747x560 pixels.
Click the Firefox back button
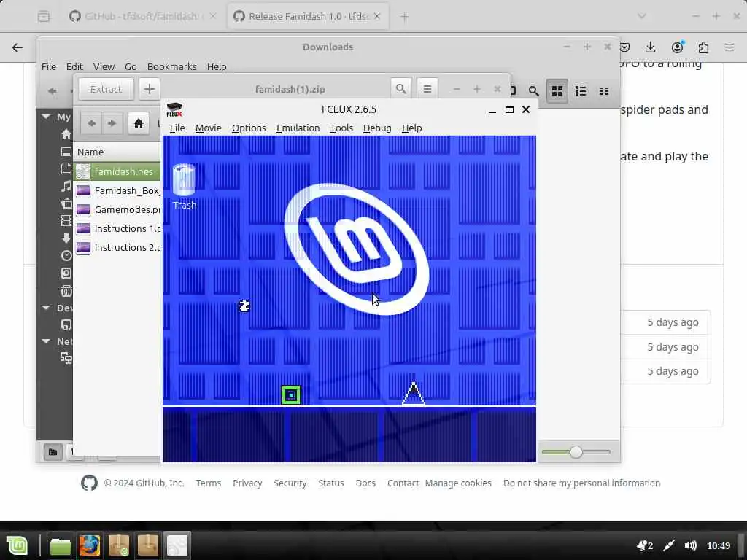coord(18,47)
